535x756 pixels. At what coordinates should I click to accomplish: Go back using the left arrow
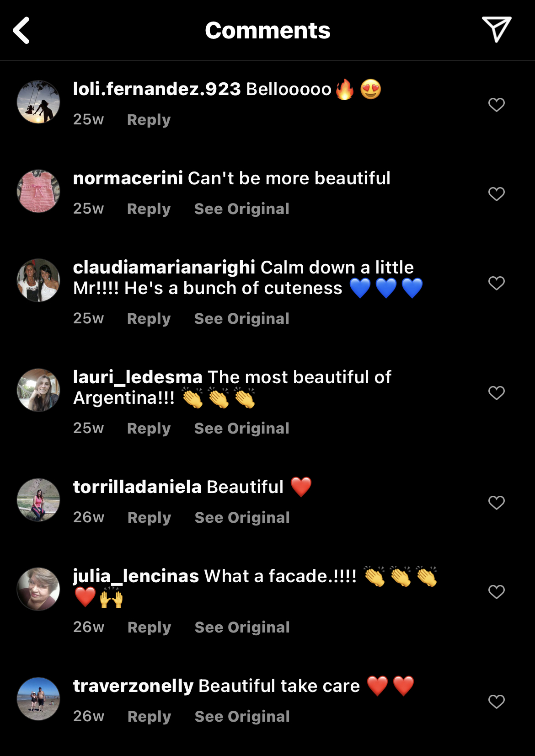[x=21, y=30]
